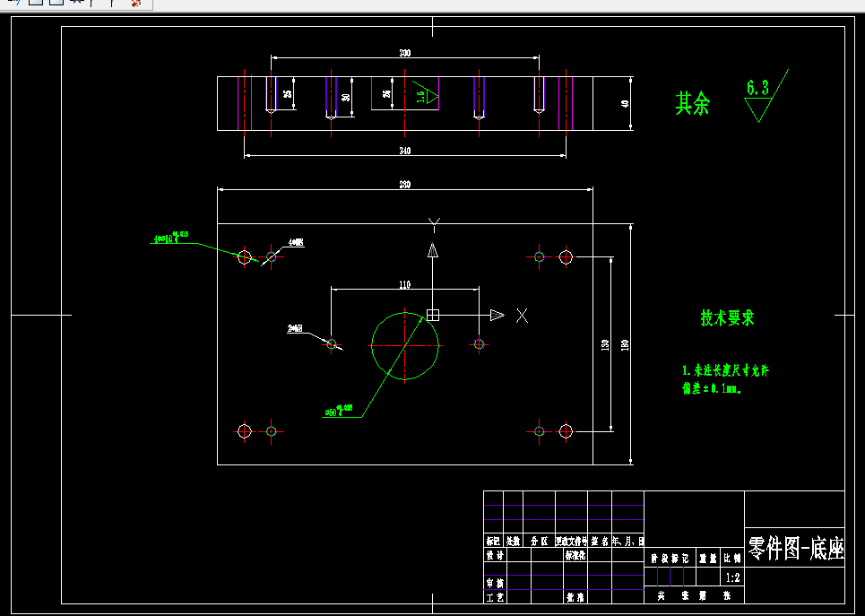
Task: Select the vertical 180 dimension text
Action: pyautogui.click(x=625, y=345)
